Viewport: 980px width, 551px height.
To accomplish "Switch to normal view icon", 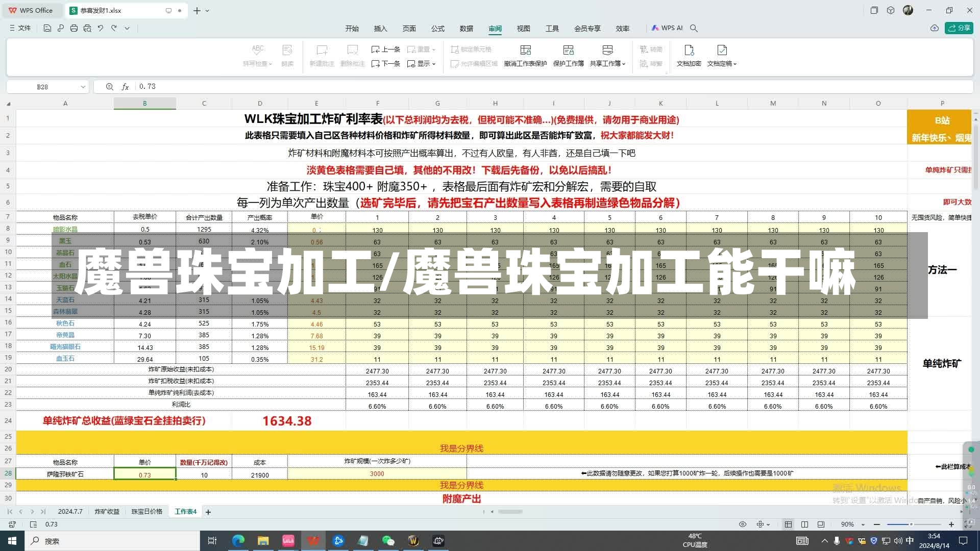I will [x=788, y=524].
